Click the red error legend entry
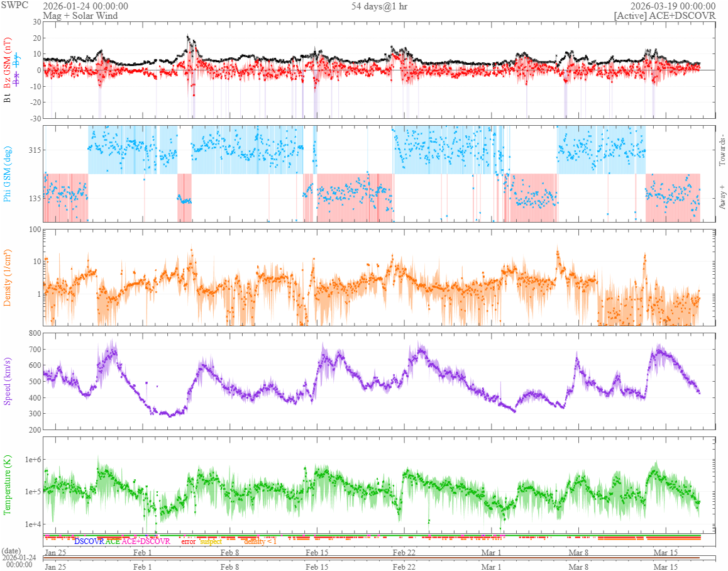Viewport: 728px width, 571px height. [x=189, y=541]
